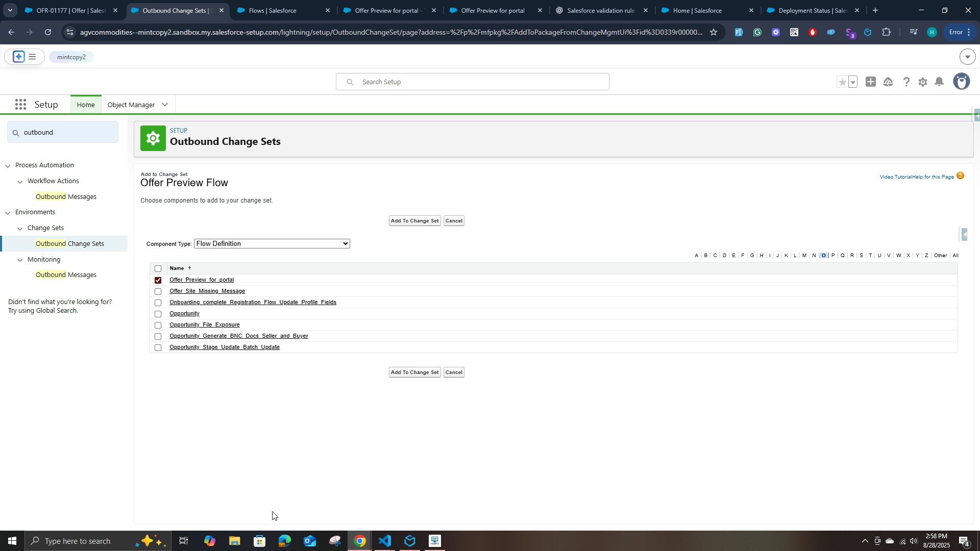Open the App Launcher grid icon
This screenshot has height=551, width=980.
point(20,105)
